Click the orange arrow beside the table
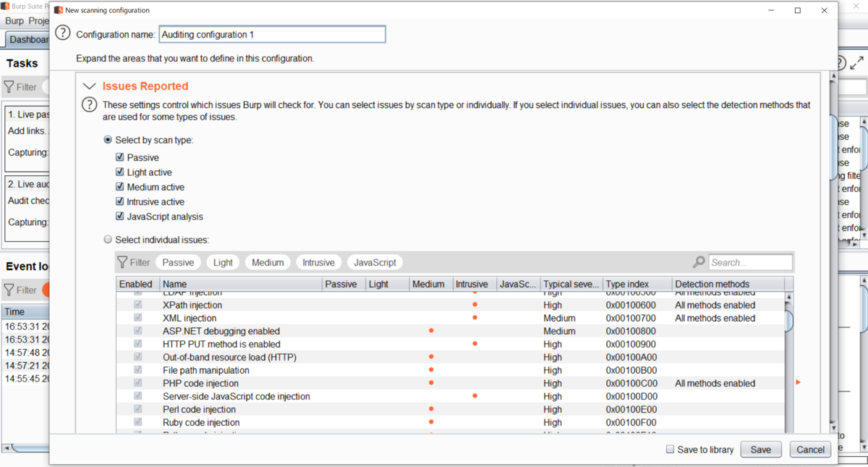Viewport: 868px width, 467px height. tap(798, 382)
